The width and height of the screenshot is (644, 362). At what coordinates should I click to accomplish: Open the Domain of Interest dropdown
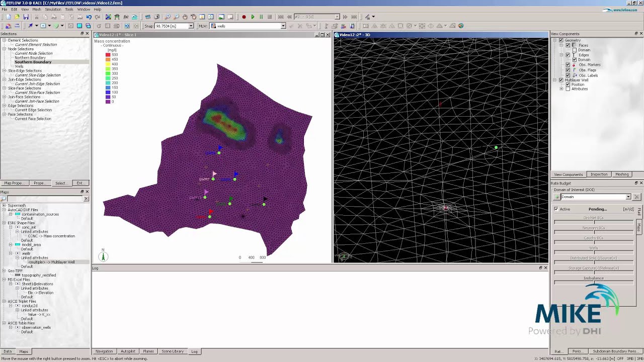click(628, 197)
